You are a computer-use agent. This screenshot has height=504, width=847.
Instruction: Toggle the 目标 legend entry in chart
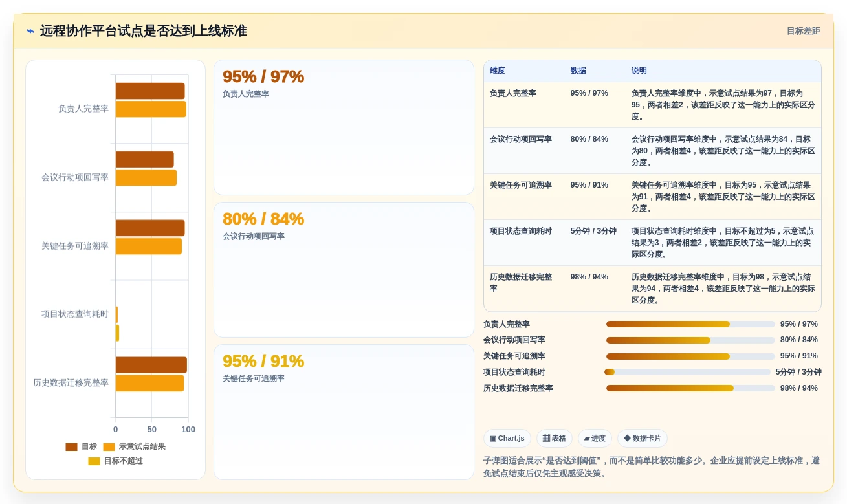coord(82,446)
